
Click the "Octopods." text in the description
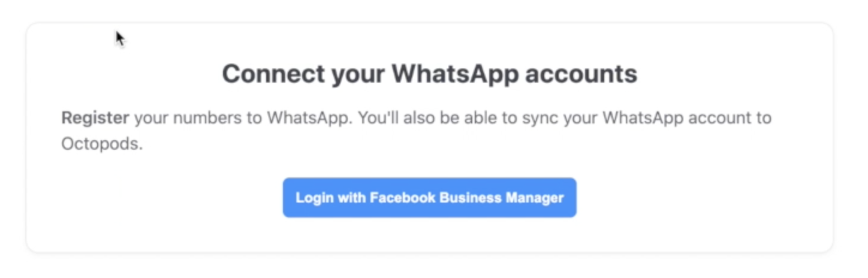102,144
